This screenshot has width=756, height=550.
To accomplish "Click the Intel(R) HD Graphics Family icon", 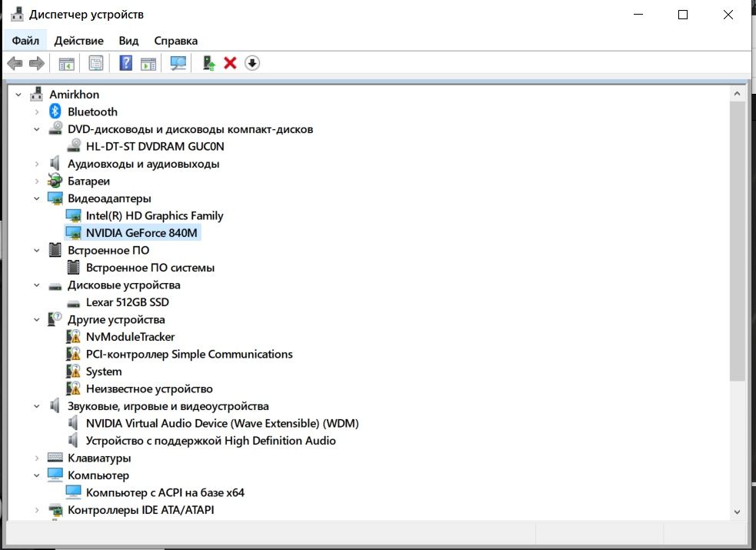I will click(73, 215).
